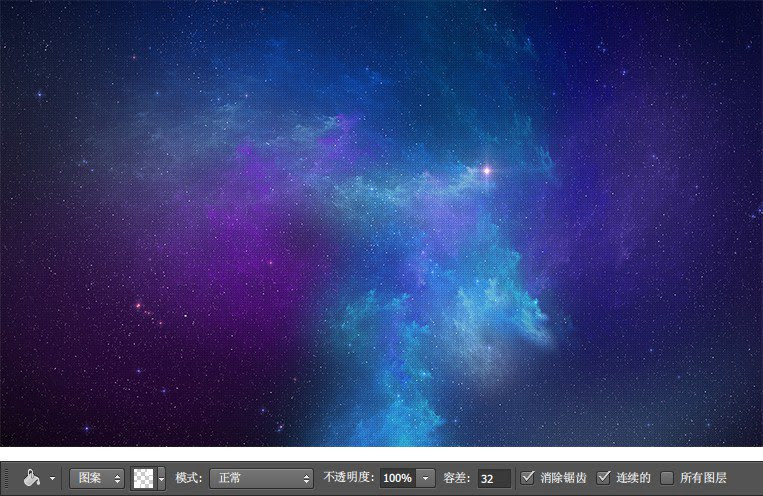Click the pattern swatch preview
763x496 pixels.
[144, 478]
